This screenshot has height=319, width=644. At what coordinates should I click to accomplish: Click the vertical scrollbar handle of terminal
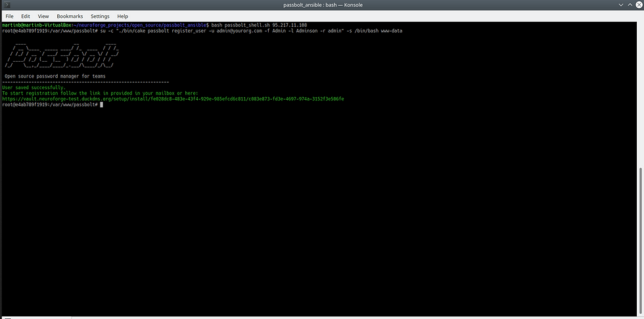coord(641,241)
